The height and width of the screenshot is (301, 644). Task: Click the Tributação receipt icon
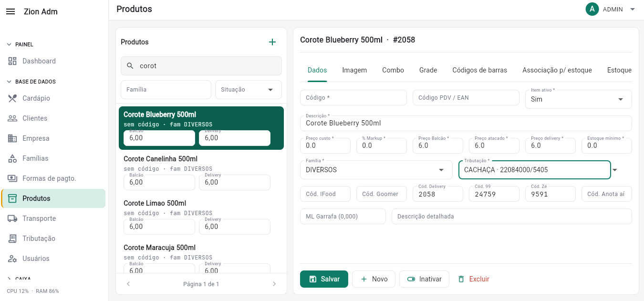pyautogui.click(x=12, y=239)
